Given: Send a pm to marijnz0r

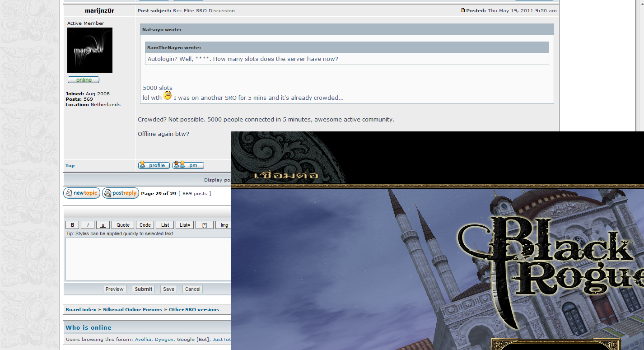Looking at the screenshot, I should tap(188, 165).
